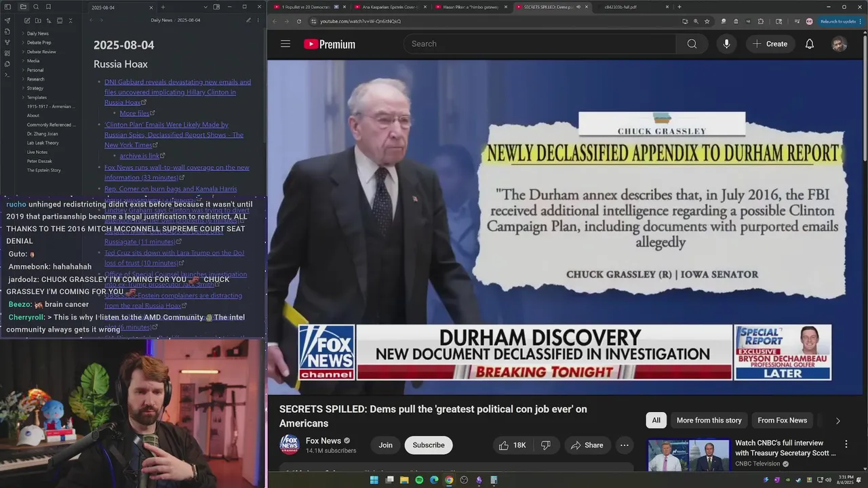Open YouTube notifications bell
The width and height of the screenshot is (868, 488).
click(x=809, y=44)
